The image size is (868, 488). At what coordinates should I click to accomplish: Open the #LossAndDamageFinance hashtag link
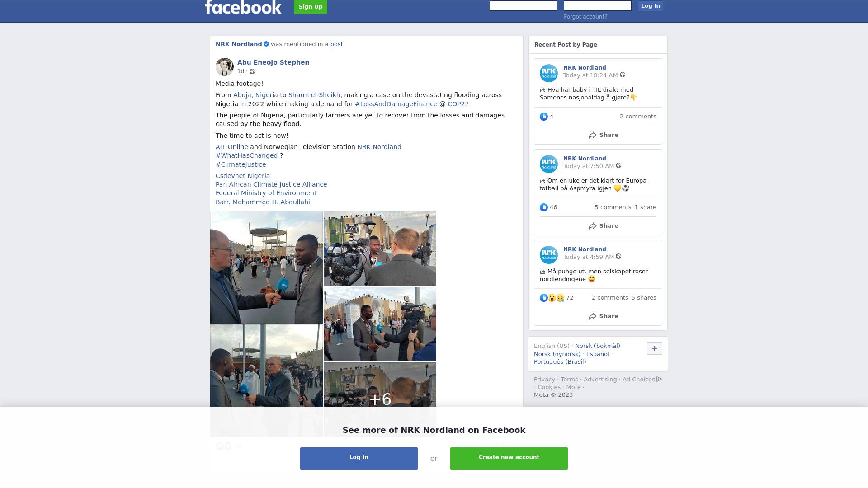[x=396, y=104]
